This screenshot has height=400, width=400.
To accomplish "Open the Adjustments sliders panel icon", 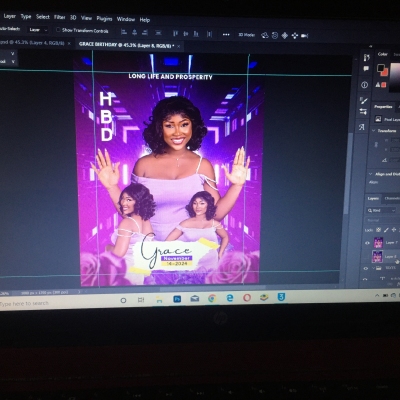I will tap(363, 112).
